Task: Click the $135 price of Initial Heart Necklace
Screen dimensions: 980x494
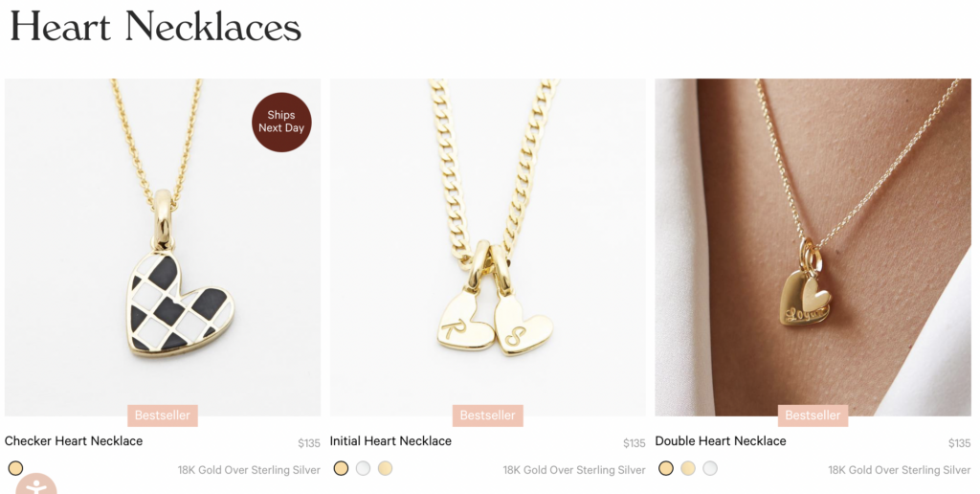Action: pos(634,443)
